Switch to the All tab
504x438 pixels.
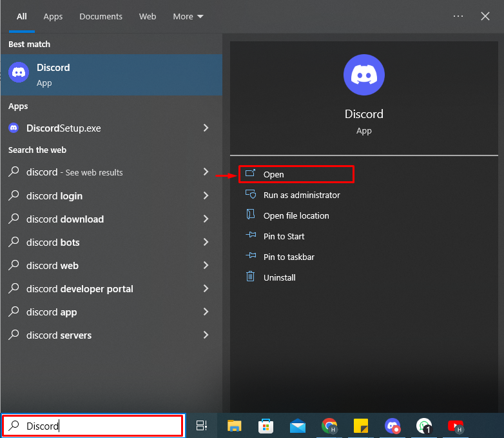pos(21,16)
